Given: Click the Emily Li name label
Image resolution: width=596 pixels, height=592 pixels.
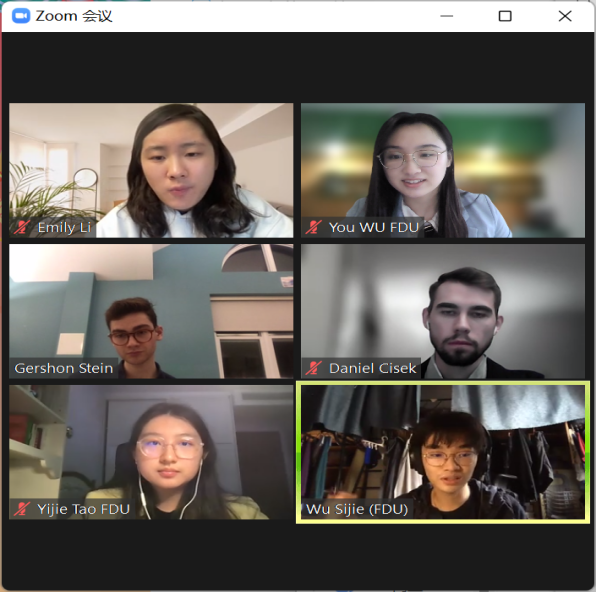Looking at the screenshot, I should (x=64, y=227).
